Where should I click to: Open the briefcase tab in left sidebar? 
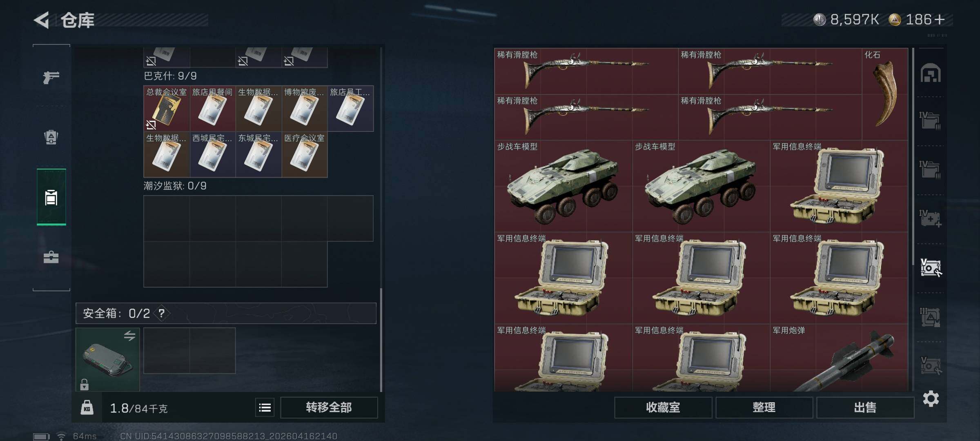[51, 257]
